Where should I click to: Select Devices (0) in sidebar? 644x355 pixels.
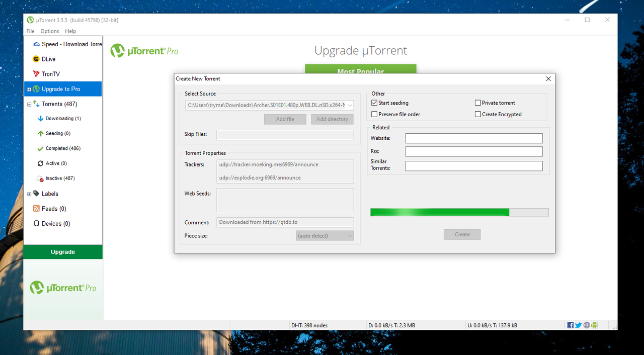(x=56, y=224)
